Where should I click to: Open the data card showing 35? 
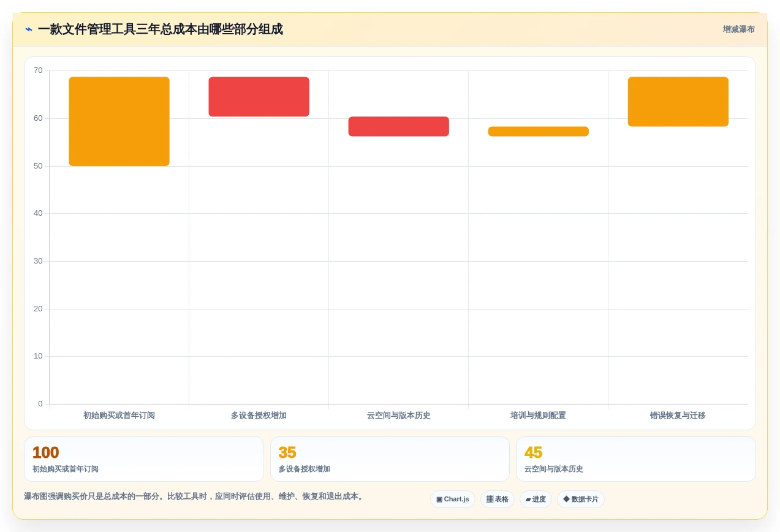click(x=390, y=459)
